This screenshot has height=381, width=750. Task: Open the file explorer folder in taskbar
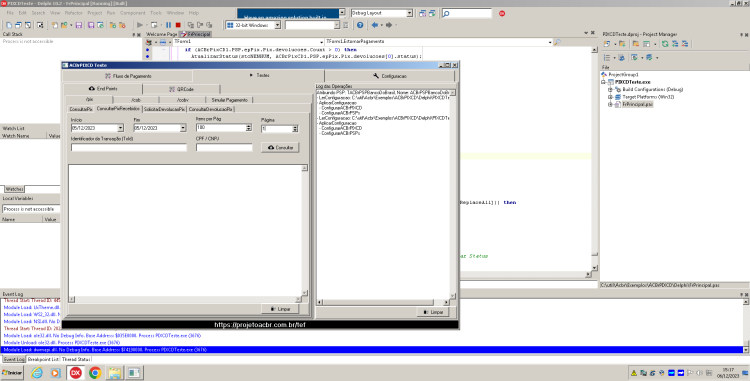coord(114,372)
